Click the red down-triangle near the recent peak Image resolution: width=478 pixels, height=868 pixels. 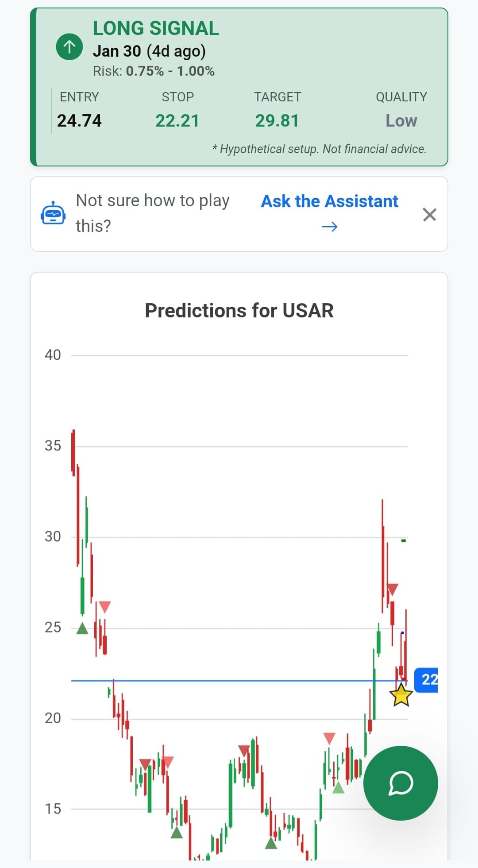pyautogui.click(x=393, y=590)
